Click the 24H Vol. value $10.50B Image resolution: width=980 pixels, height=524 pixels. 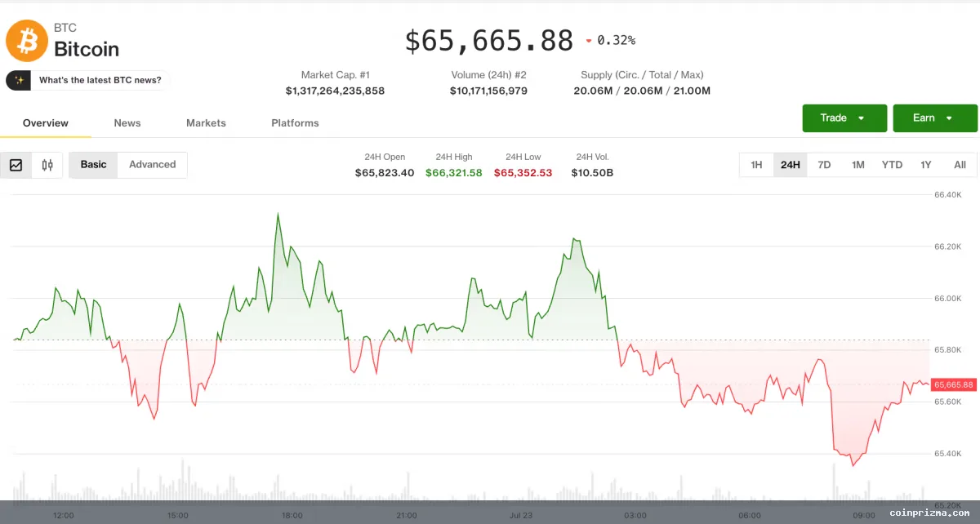pyautogui.click(x=592, y=173)
